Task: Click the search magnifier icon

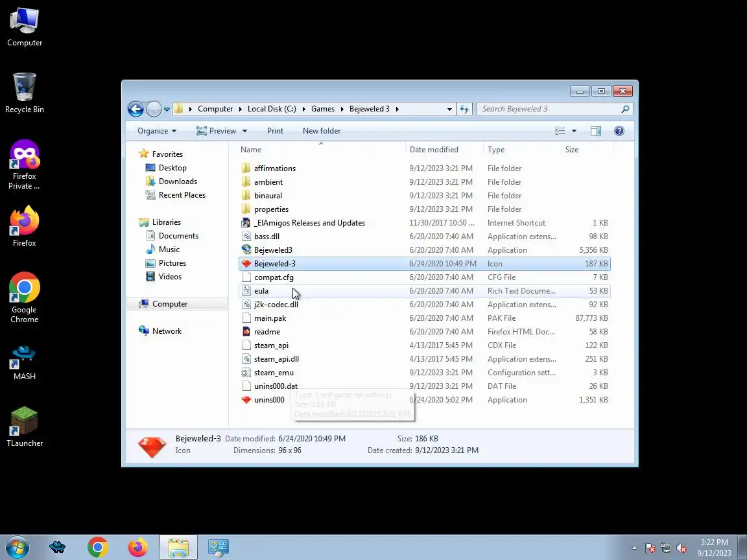Action: pos(625,109)
